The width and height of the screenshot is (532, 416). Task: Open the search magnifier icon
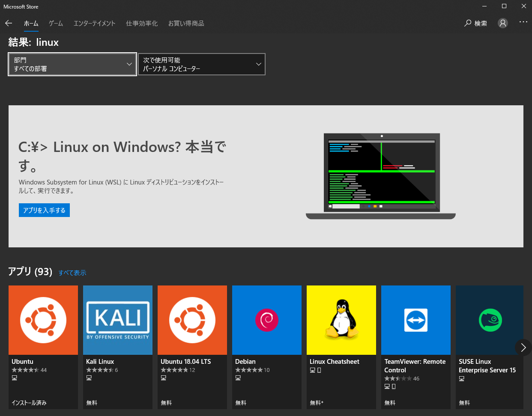click(x=468, y=23)
